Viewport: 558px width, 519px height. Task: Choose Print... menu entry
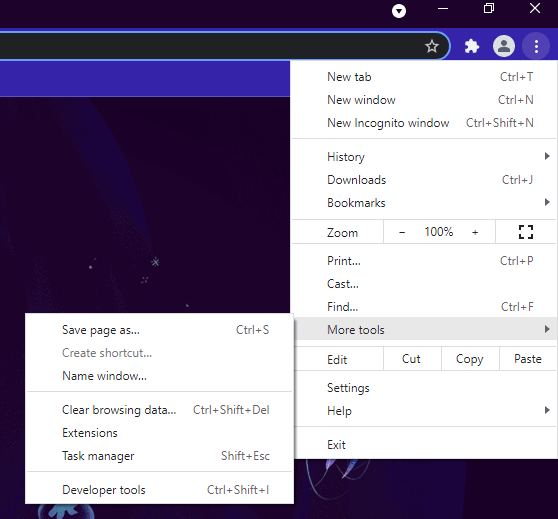point(424,261)
